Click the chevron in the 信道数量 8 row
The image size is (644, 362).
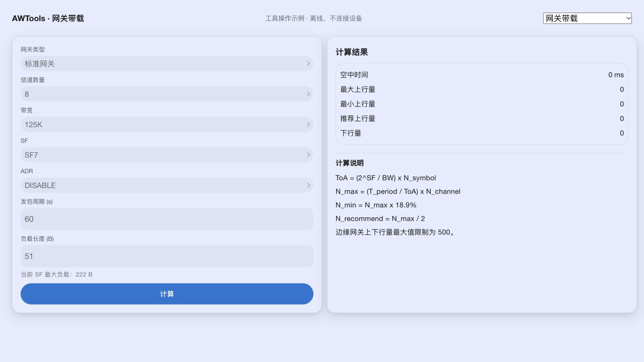308,94
